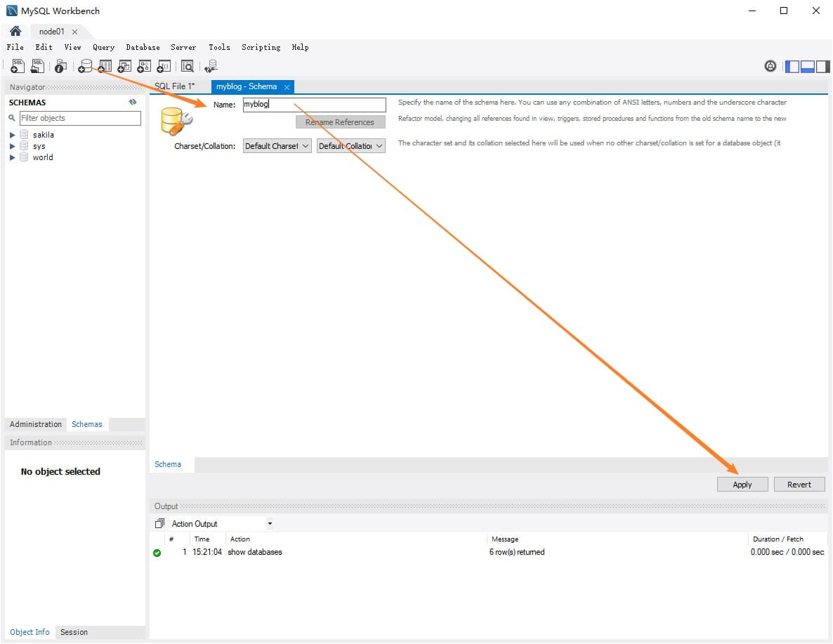Image resolution: width=833 pixels, height=644 pixels.
Task: Toggle the bottom output panel visibility
Action: pos(807,66)
